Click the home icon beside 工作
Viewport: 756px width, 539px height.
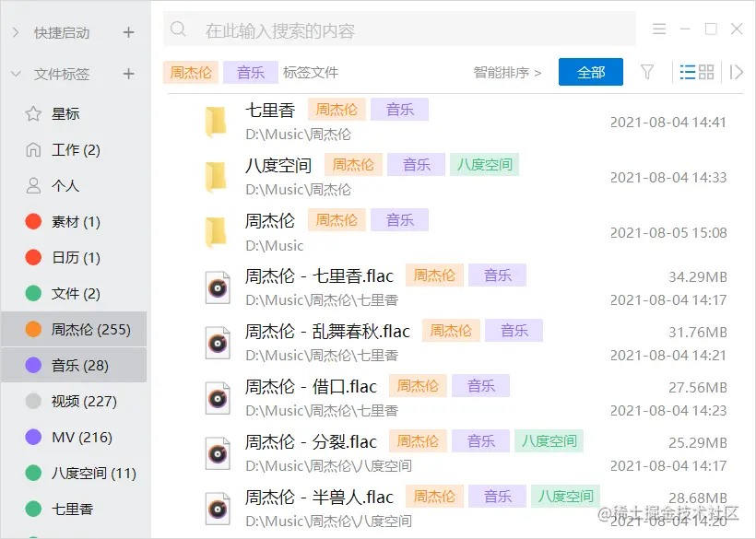click(x=33, y=150)
